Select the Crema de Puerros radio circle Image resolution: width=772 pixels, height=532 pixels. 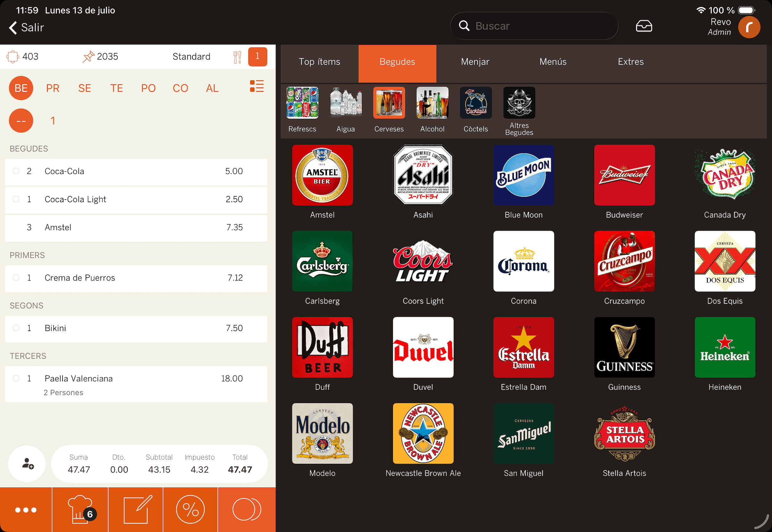(x=16, y=277)
